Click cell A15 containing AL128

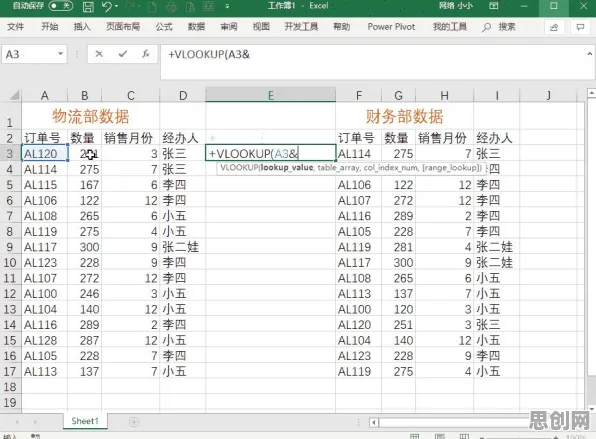pyautogui.click(x=44, y=340)
